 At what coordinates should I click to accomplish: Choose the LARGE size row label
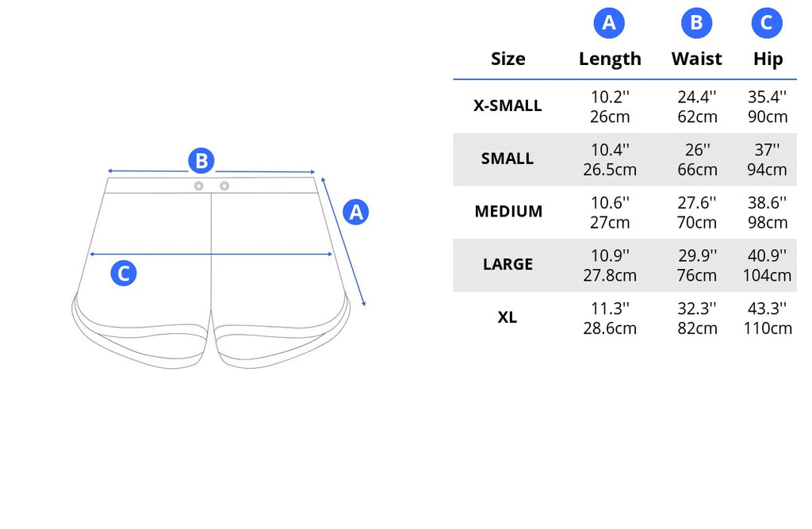(507, 264)
